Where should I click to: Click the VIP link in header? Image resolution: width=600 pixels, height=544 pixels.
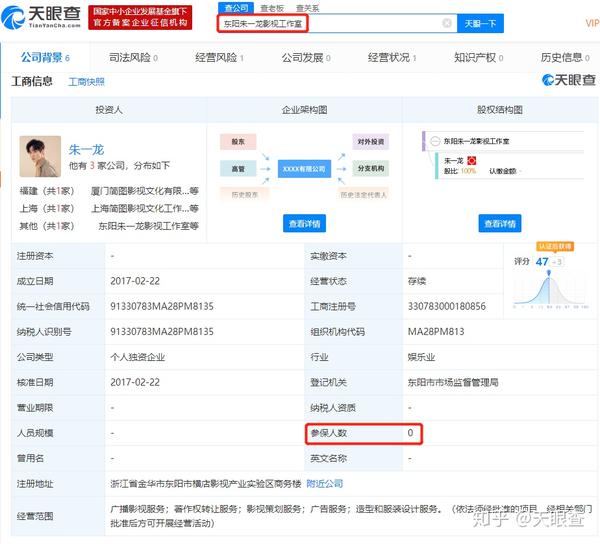(x=592, y=23)
